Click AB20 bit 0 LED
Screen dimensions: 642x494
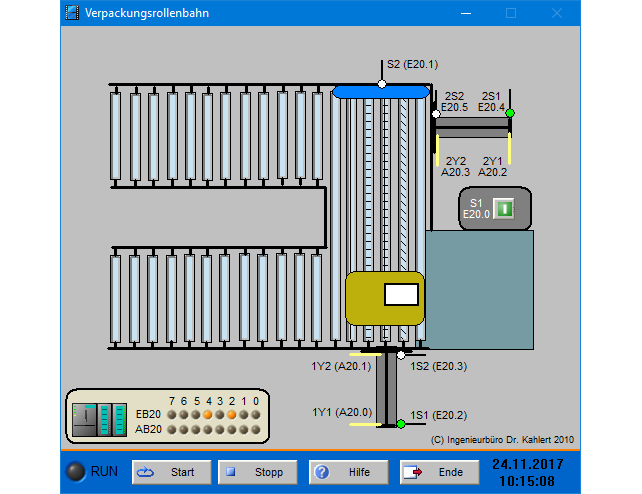(256, 430)
